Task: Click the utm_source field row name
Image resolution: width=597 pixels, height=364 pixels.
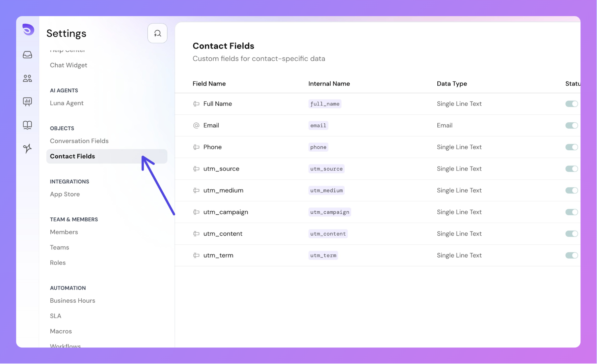Action: tap(221, 169)
